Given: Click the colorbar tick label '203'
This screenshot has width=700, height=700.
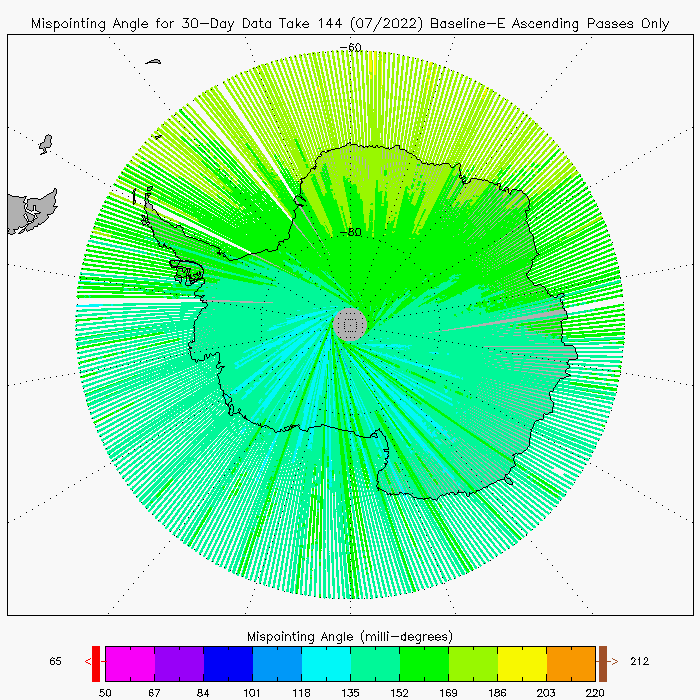Looking at the screenshot, I should [546, 693].
